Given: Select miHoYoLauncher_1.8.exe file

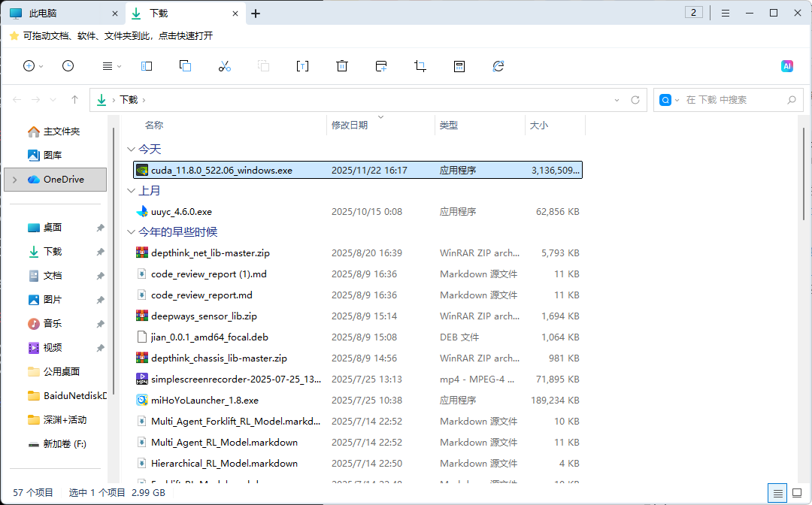Looking at the screenshot, I should (x=358, y=401).
